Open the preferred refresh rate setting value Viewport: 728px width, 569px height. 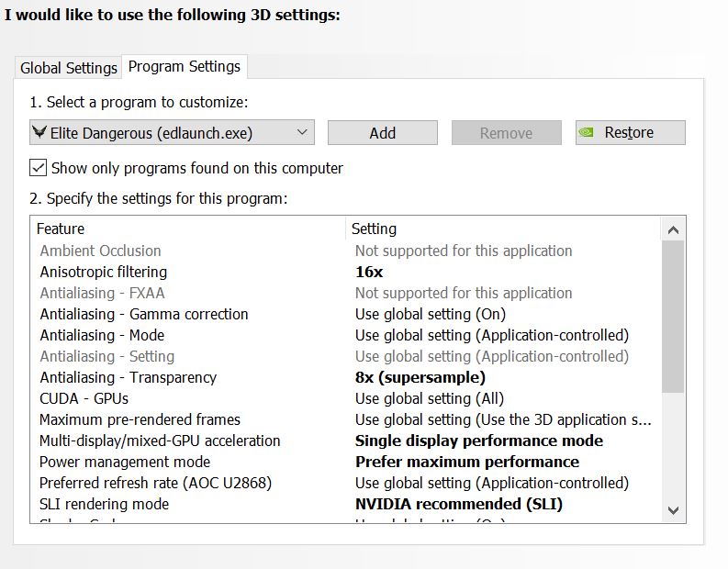492,483
